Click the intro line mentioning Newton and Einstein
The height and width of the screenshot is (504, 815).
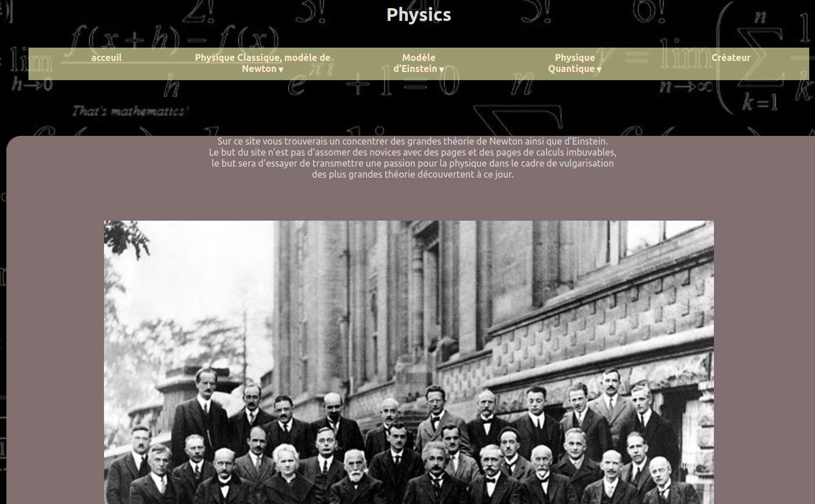[412, 141]
